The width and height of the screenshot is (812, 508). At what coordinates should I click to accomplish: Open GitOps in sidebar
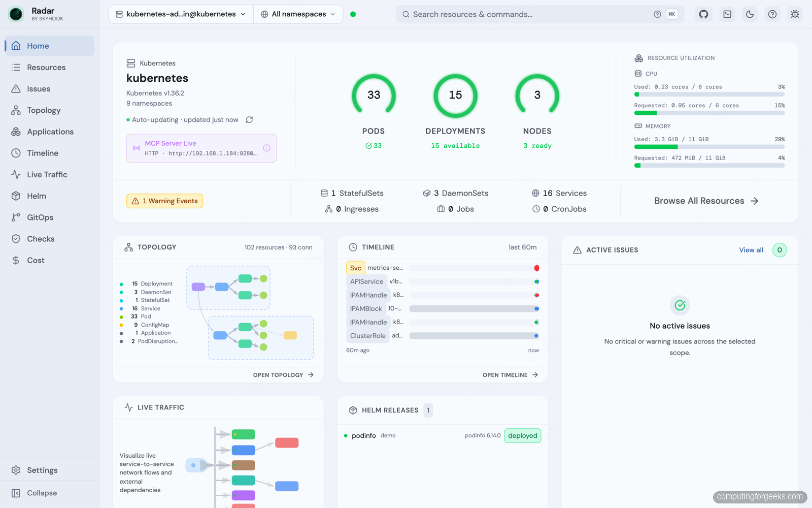tap(50, 217)
